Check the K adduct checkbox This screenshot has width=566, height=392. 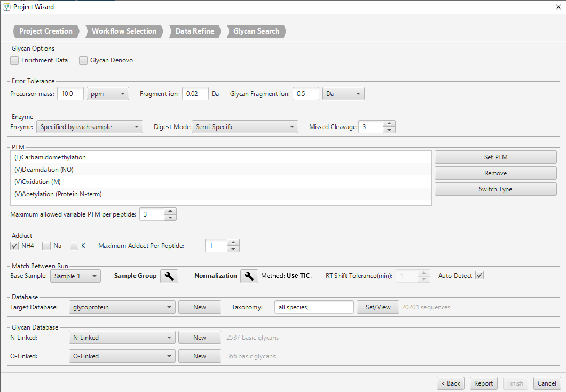coord(74,246)
